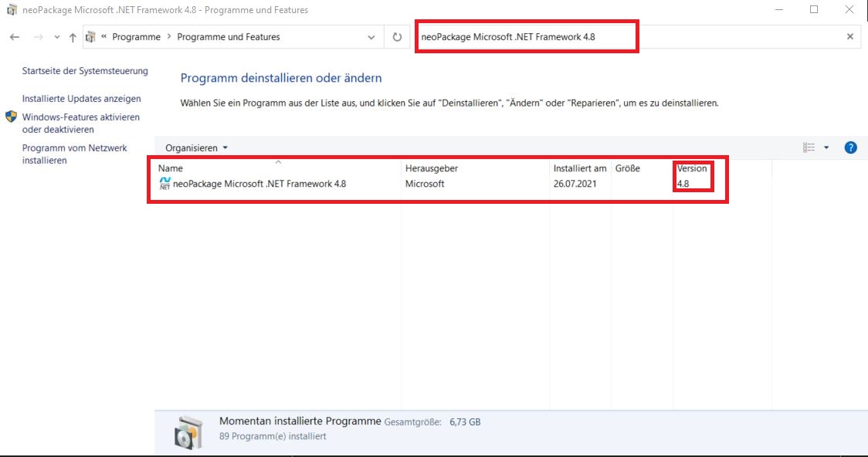The height and width of the screenshot is (457, 868).
Task: Click Programme und Features breadcrumb
Action: coord(228,37)
